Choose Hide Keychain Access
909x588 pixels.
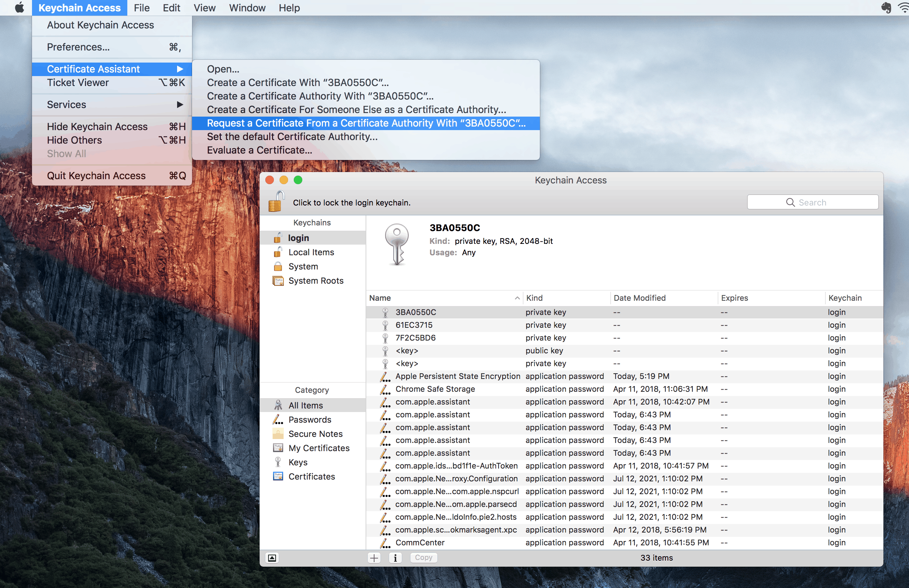[x=112, y=127]
